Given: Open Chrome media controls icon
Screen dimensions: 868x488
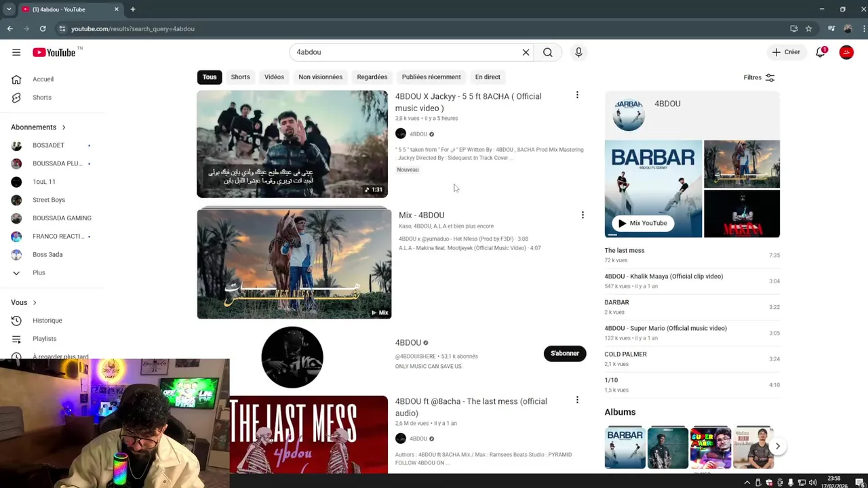Looking at the screenshot, I should 831,28.
